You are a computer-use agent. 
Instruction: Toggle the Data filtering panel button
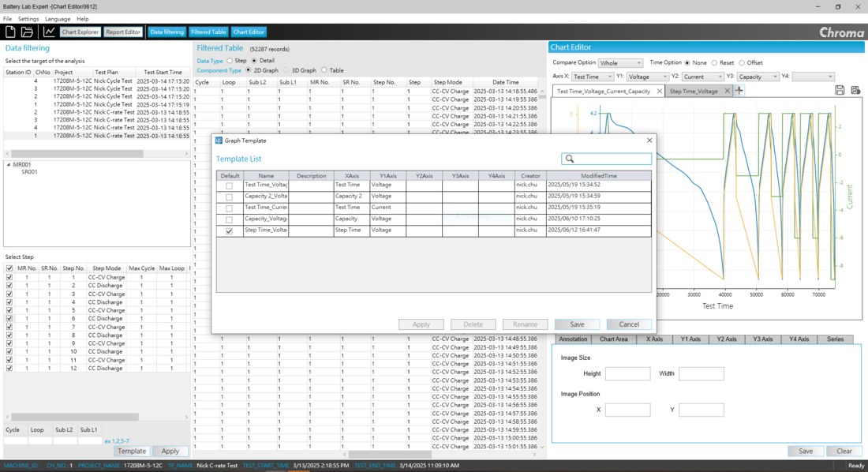point(166,32)
